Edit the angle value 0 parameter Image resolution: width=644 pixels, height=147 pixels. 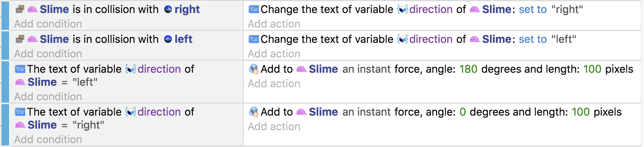[463, 112]
